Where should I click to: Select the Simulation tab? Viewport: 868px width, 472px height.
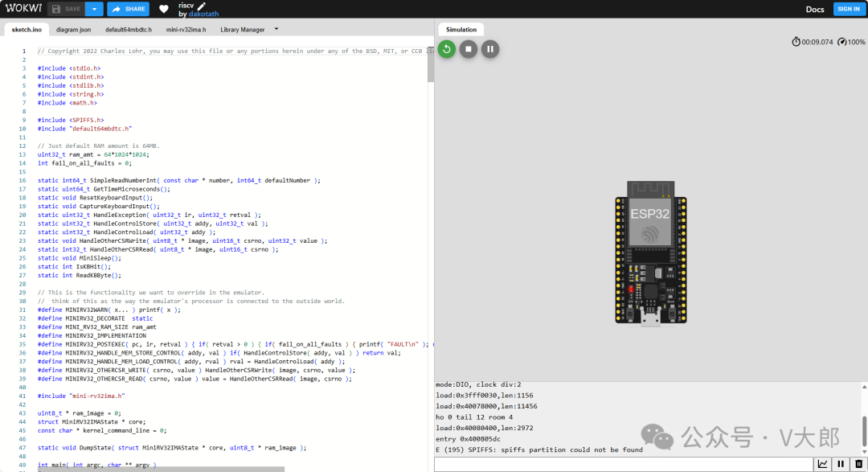click(x=461, y=30)
